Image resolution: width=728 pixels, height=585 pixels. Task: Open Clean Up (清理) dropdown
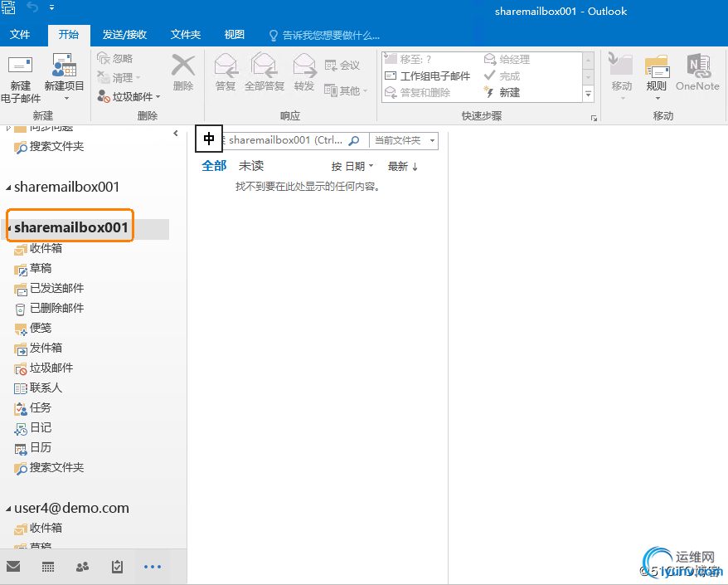coord(119,78)
